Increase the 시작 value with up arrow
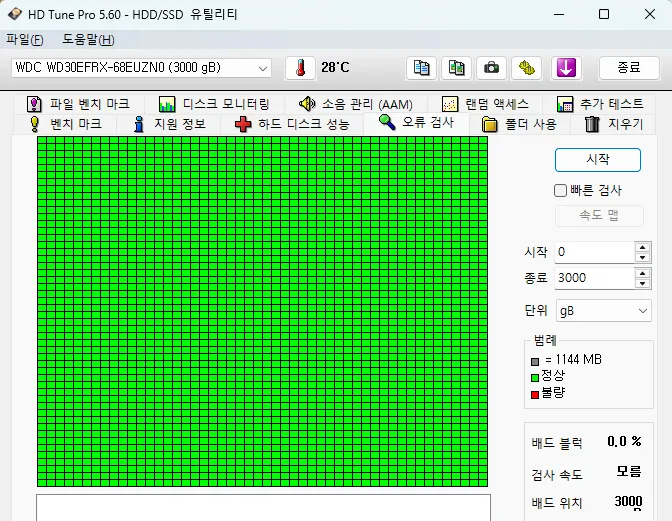The width and height of the screenshot is (672, 521). pos(642,247)
